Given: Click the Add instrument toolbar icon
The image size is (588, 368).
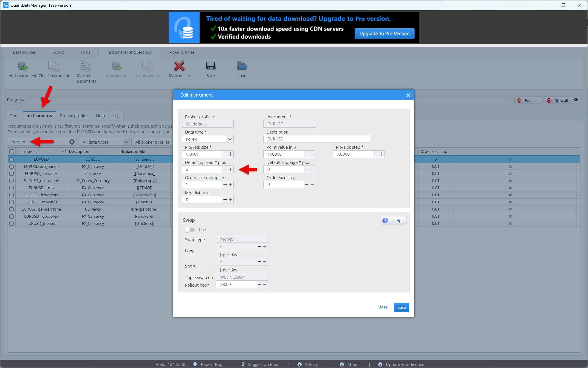Looking at the screenshot, I should pos(22,66).
